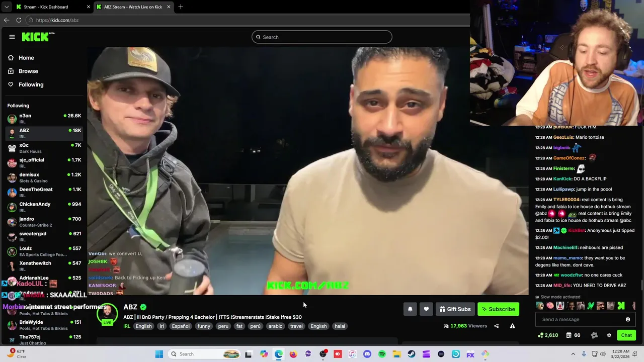
Task: Click the badge icon beside chat settings
Action: tap(594, 335)
